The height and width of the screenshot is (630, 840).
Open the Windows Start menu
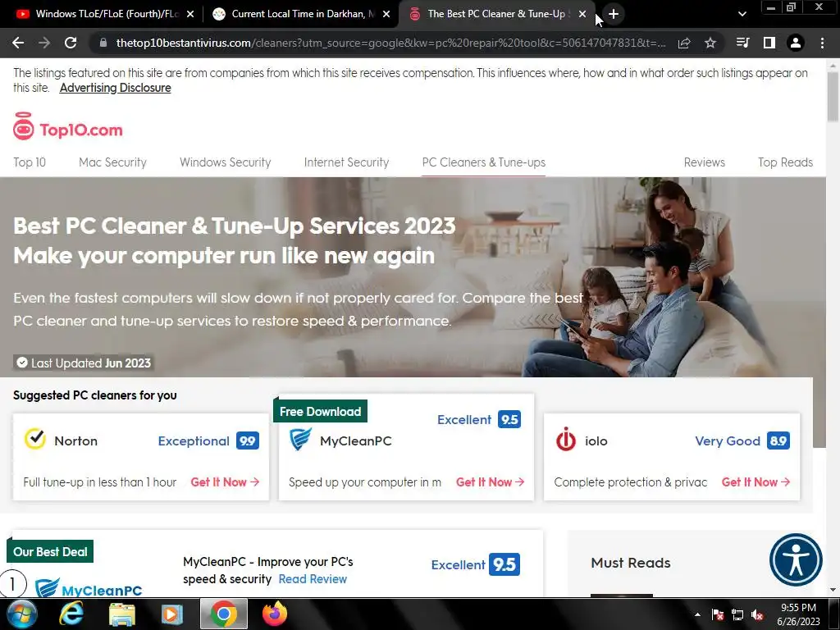point(21,614)
